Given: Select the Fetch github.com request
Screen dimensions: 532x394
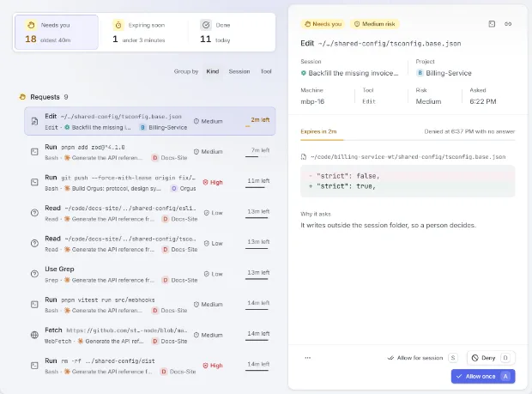Looking at the screenshot, I should (x=149, y=335).
